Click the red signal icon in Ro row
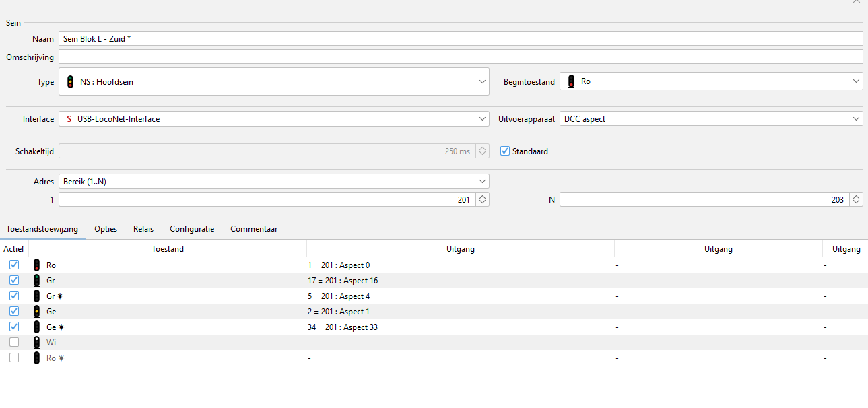Screen dimensions: 868x408 pyautogui.click(x=36, y=265)
